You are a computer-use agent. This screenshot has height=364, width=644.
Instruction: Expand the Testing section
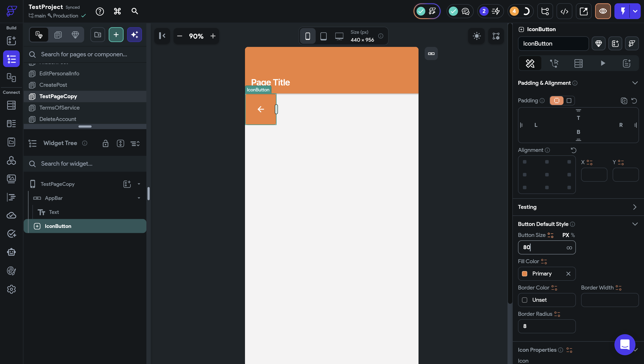point(635,207)
